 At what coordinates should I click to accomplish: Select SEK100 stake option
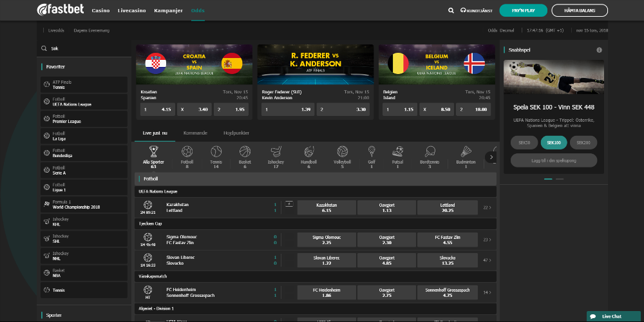click(554, 142)
